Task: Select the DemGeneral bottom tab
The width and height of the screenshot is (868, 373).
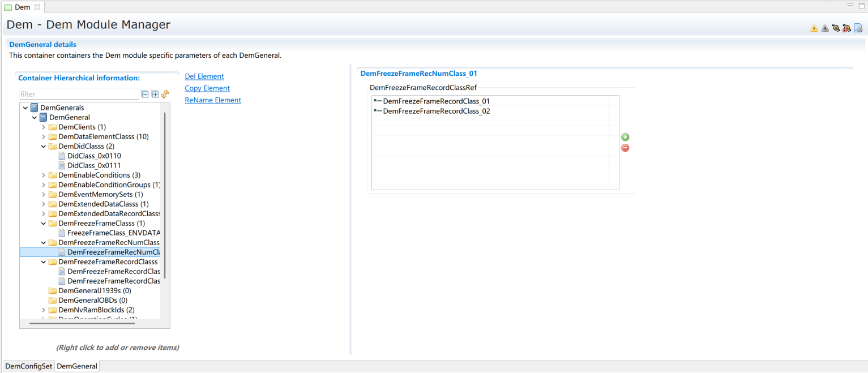Action: coord(77,366)
